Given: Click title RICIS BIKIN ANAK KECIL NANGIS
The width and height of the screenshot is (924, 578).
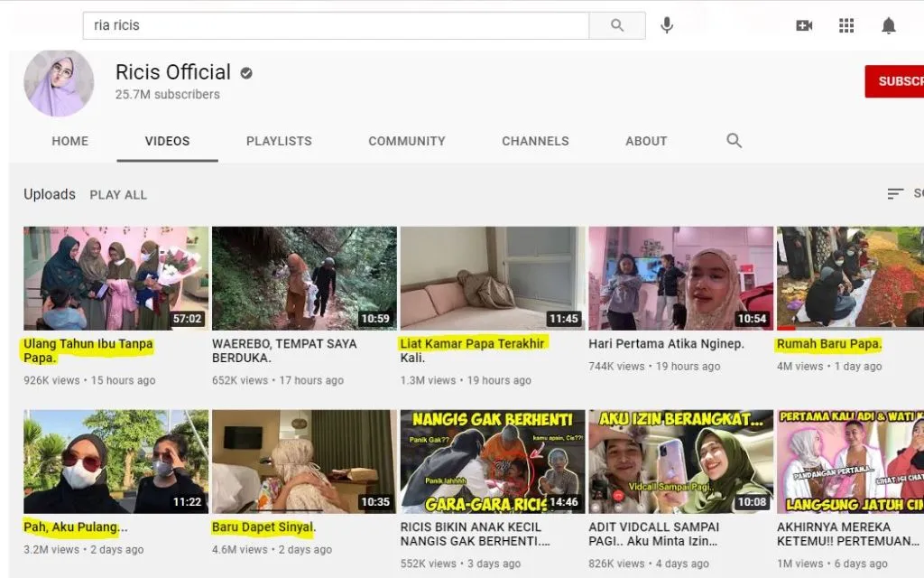Looking at the screenshot, I should click(x=475, y=534).
